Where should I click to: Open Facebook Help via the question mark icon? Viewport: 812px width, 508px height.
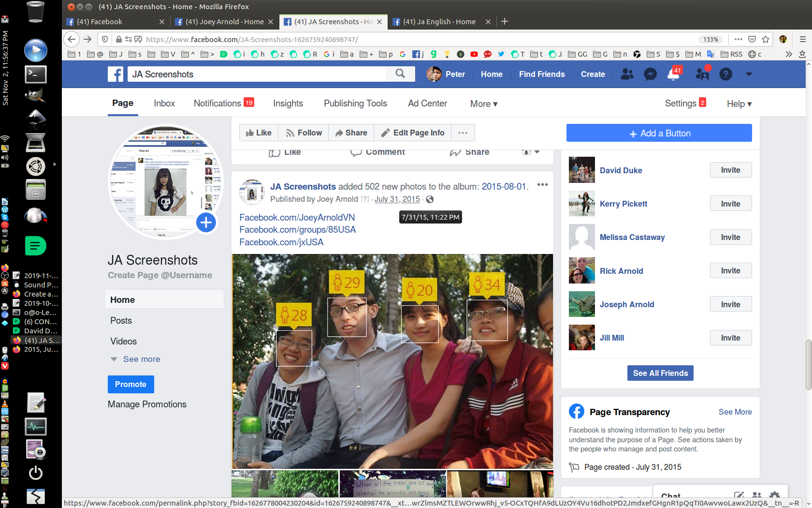click(725, 74)
